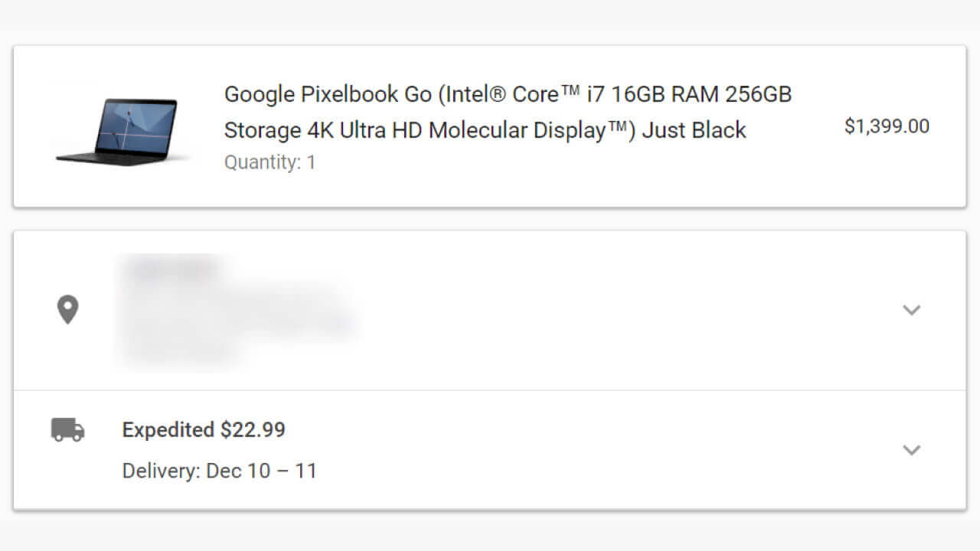Click the Dec 10 – 11 date range
The width and height of the screenshot is (980, 551).
[261, 470]
